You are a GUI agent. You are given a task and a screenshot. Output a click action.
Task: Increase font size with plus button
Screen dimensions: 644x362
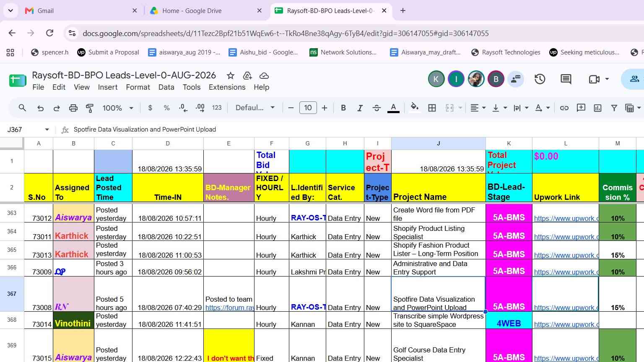click(x=324, y=108)
